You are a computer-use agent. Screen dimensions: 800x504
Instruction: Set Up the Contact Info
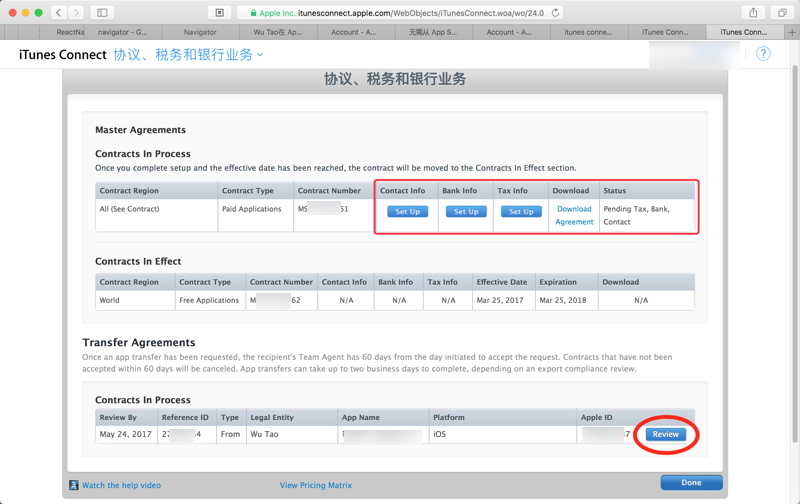[x=407, y=212]
